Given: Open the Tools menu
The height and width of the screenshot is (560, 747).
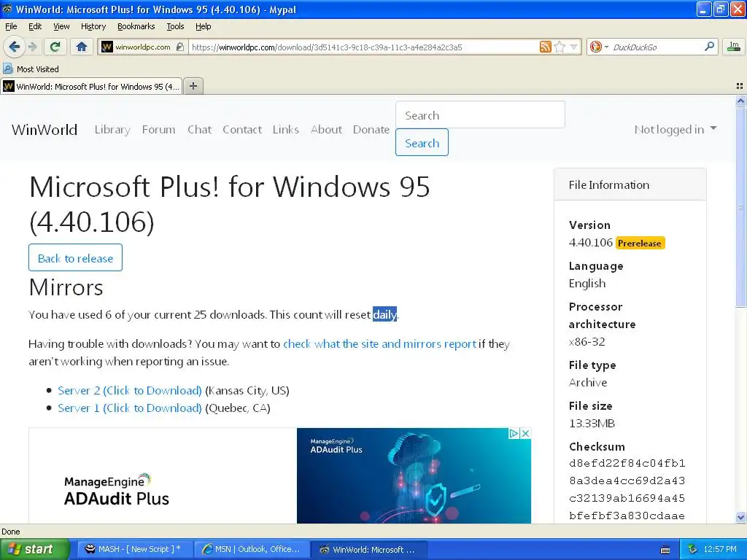Looking at the screenshot, I should (x=175, y=26).
